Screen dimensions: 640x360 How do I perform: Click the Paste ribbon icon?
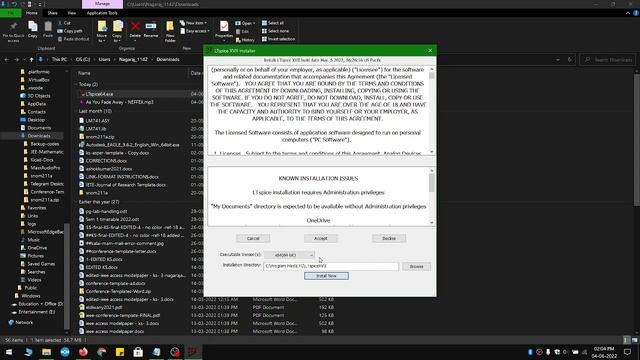coord(48,30)
